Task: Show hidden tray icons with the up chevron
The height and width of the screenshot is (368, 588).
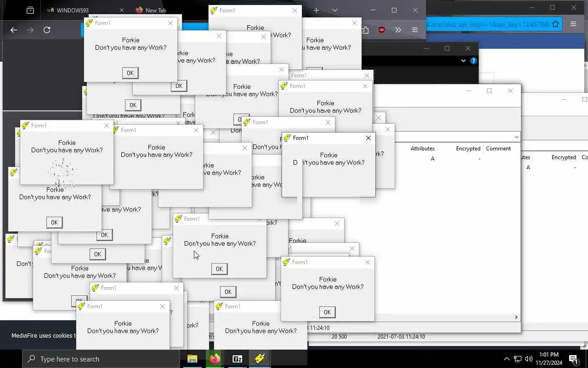Action: coord(507,359)
